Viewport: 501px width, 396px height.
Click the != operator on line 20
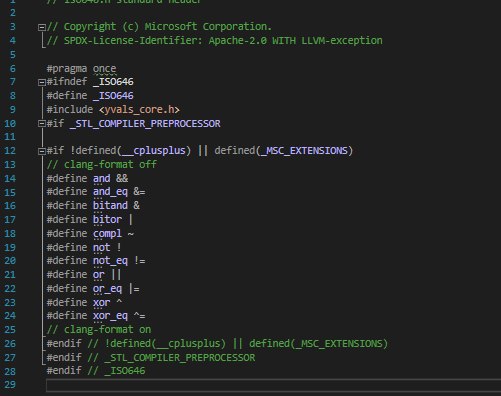pos(139,261)
